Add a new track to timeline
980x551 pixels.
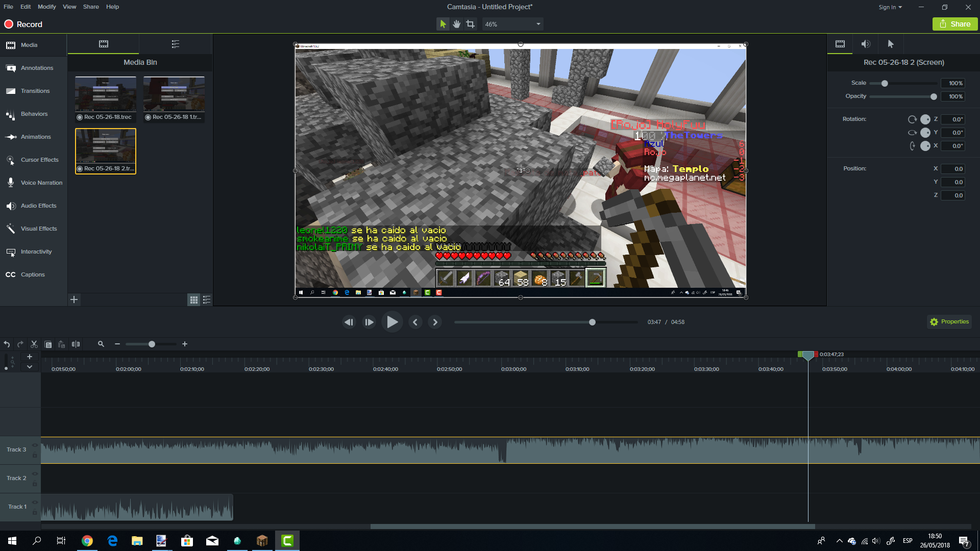[x=30, y=357]
